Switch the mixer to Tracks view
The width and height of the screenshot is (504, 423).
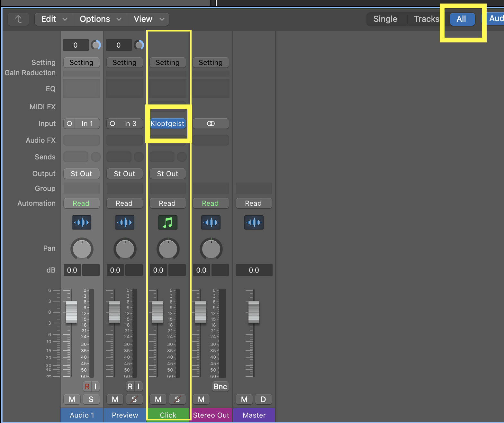[x=426, y=19]
